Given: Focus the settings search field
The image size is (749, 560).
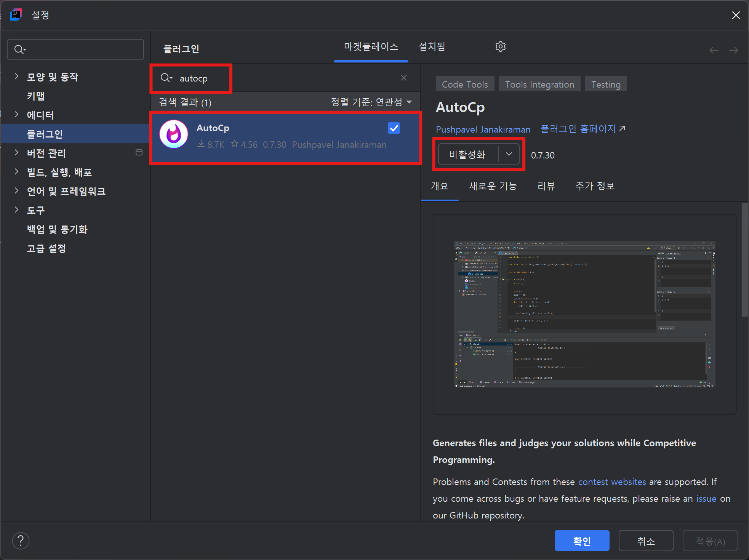Looking at the screenshot, I should point(75,49).
